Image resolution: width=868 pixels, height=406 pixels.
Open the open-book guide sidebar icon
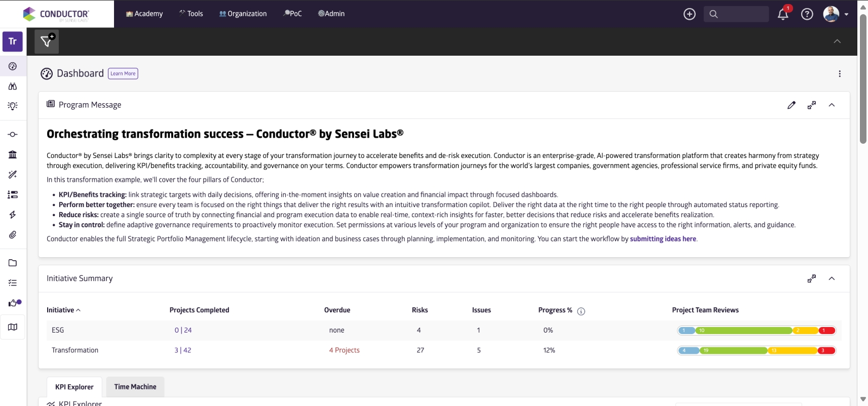[13, 327]
